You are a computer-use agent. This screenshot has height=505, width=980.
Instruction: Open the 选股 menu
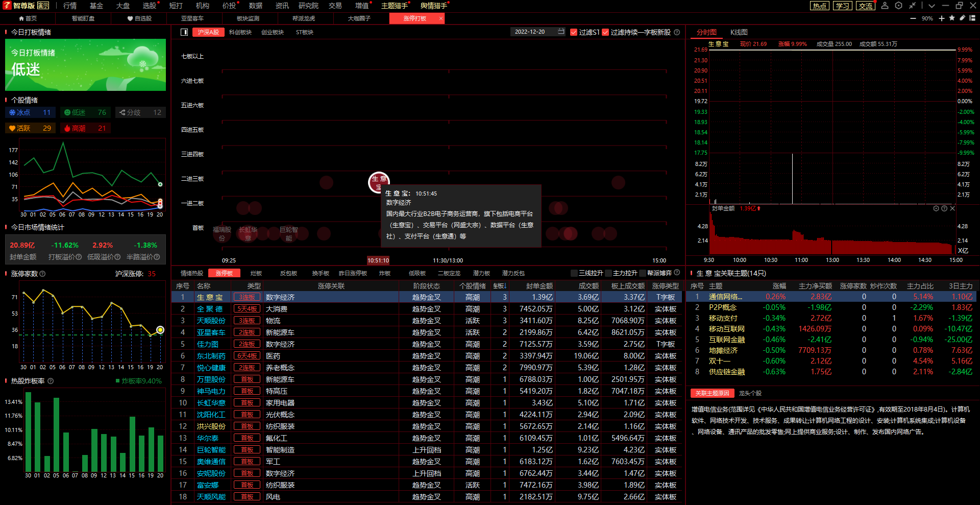tap(150, 6)
